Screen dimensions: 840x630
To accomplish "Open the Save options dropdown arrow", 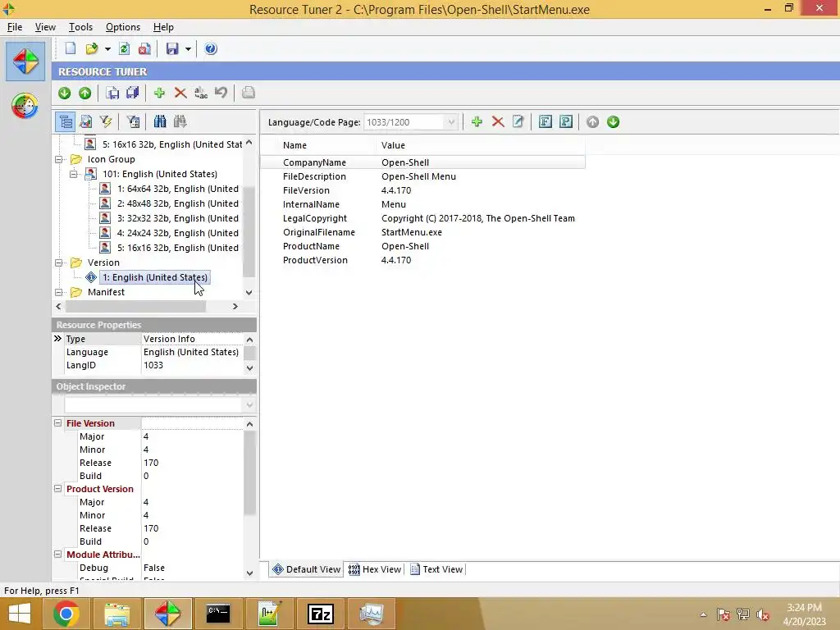I will (188, 48).
